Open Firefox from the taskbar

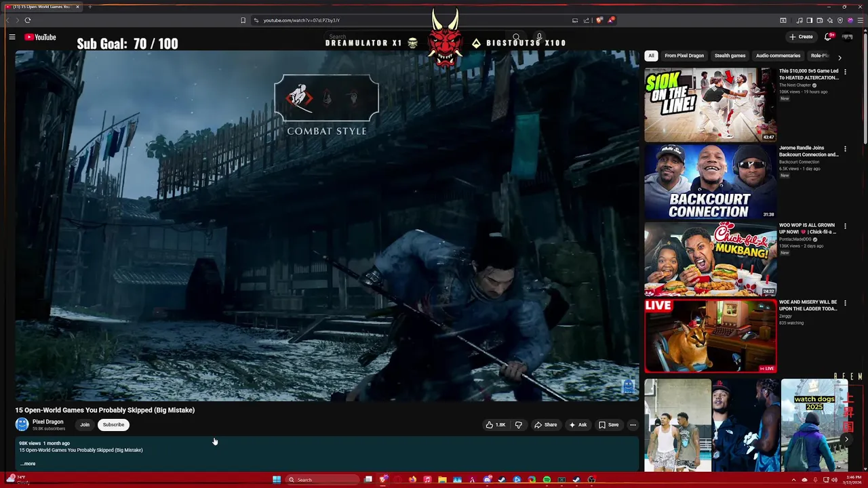(412, 480)
